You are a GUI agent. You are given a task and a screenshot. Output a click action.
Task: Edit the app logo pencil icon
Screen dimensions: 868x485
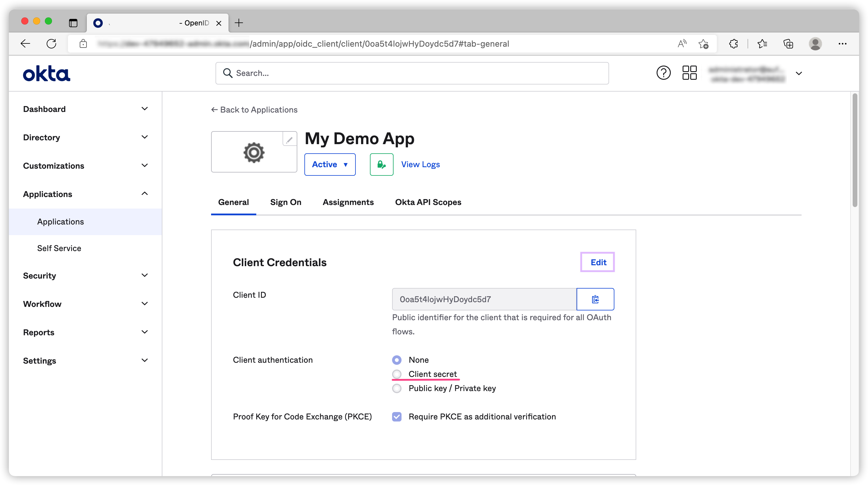point(289,139)
